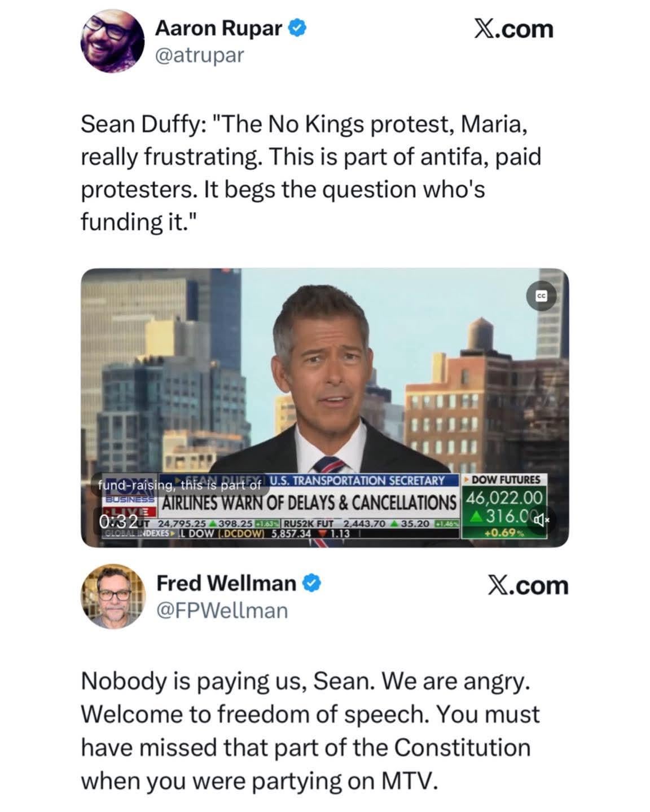Click Fred Wellman's blue verified badge
The width and height of the screenshot is (650, 812).
click(313, 583)
